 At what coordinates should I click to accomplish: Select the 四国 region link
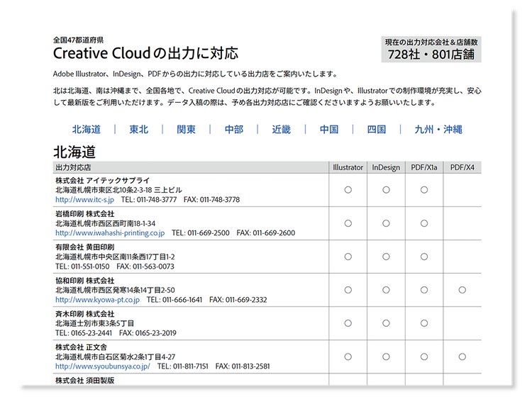(x=376, y=130)
